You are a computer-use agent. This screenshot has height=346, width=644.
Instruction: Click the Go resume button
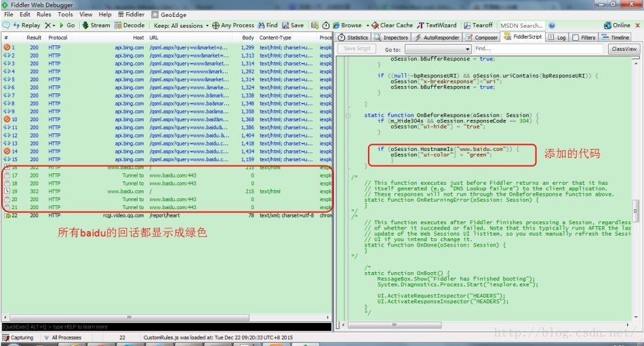point(67,26)
